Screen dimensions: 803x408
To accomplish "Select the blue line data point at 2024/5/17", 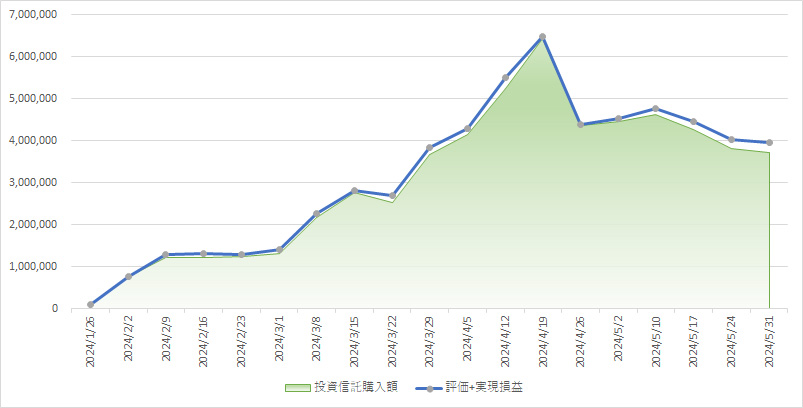I will [693, 121].
